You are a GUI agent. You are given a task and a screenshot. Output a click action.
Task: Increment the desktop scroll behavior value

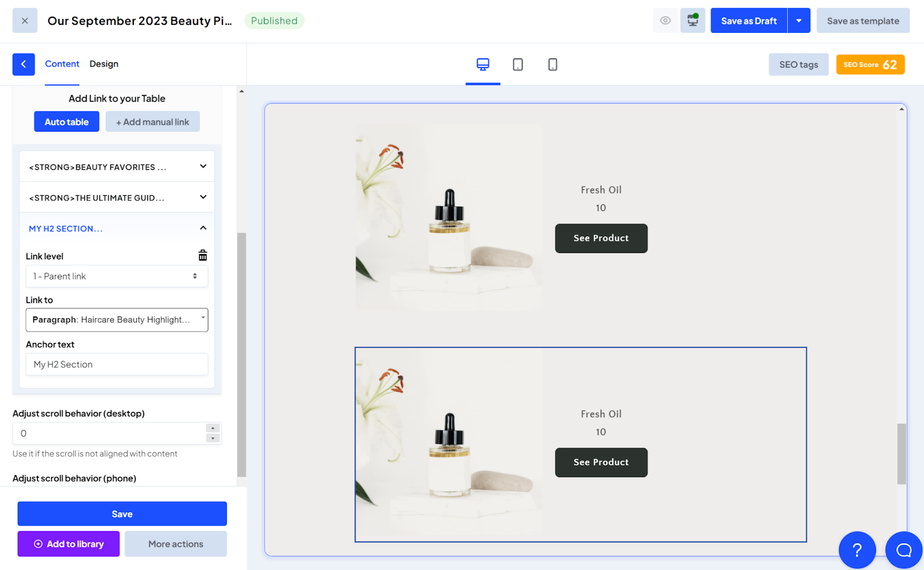pyautogui.click(x=213, y=429)
